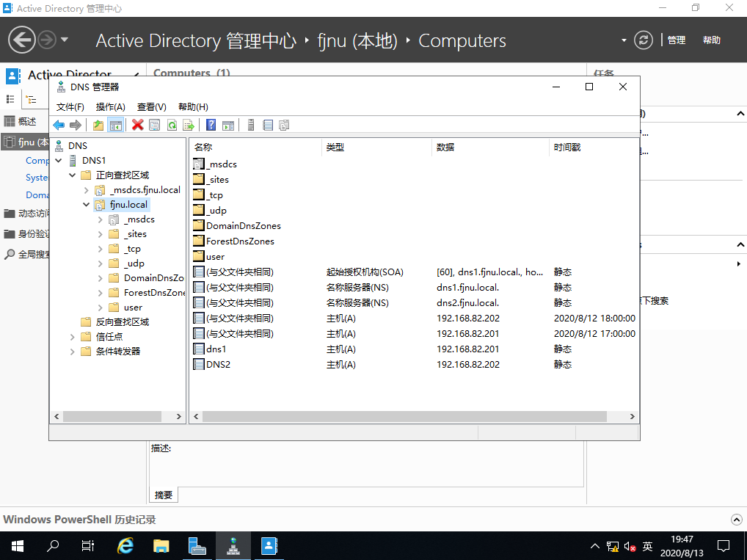The height and width of the screenshot is (560, 747).
Task: Open Server Manager from the taskbar
Action: tap(197, 546)
